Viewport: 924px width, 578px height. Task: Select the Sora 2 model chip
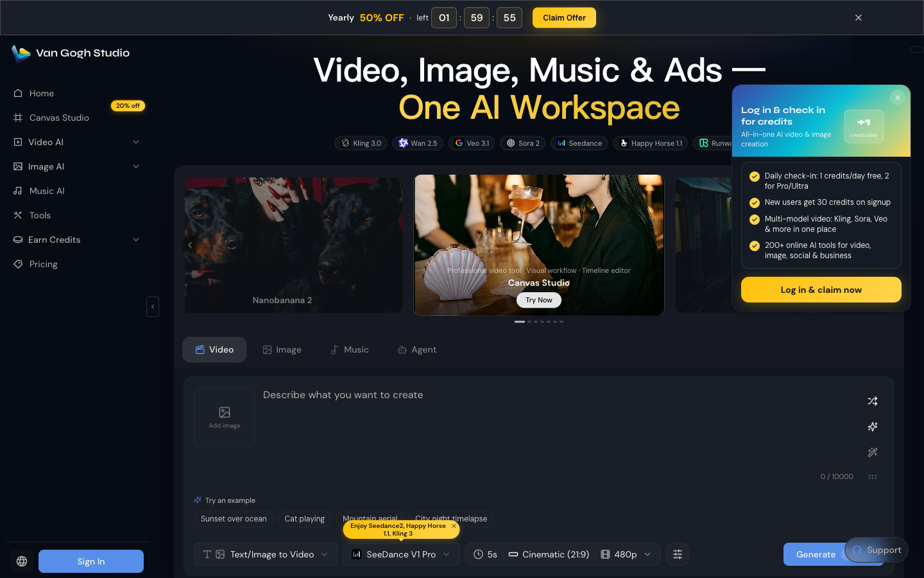point(523,143)
